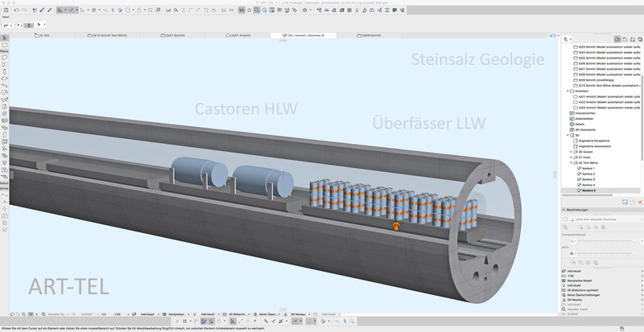The height and width of the screenshot is (332, 644).
Task: Toggle grid snap in the toolbar
Action: (93, 10)
